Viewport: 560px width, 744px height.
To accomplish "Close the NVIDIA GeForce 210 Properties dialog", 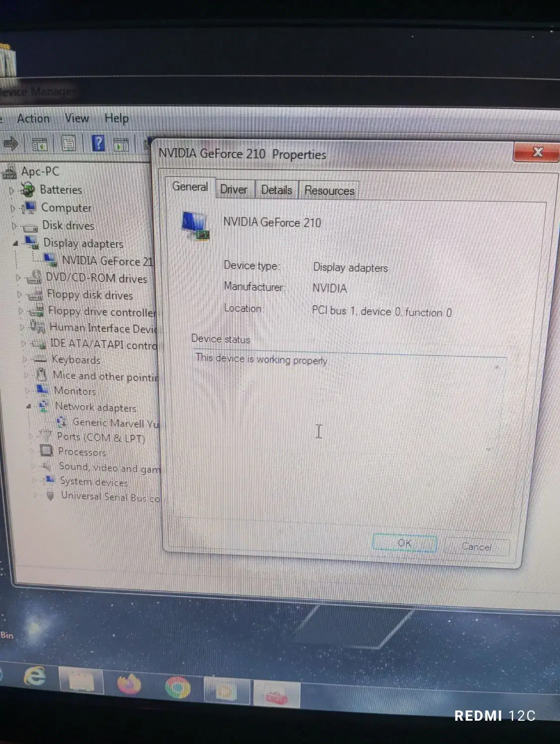I will coord(537,152).
